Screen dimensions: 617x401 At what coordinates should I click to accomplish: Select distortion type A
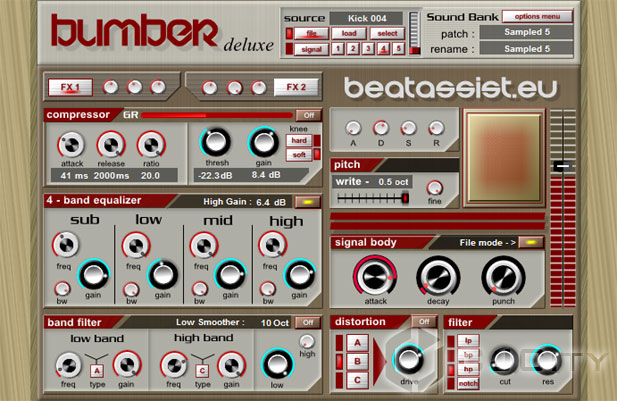click(357, 343)
